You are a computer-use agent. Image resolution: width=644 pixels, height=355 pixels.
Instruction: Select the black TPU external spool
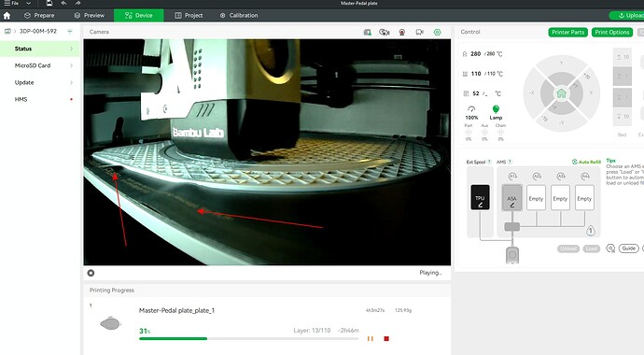(x=480, y=198)
